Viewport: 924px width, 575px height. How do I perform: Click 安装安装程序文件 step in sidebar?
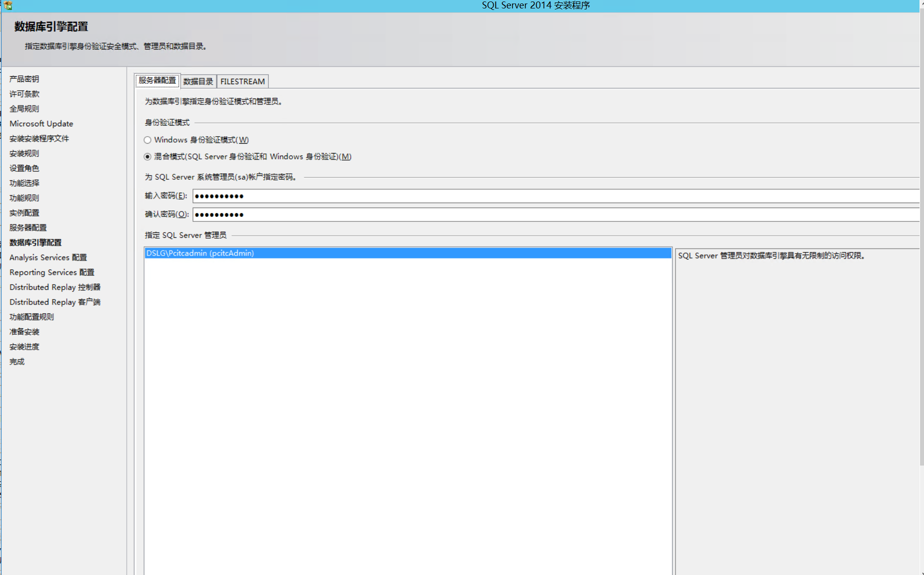[39, 138]
